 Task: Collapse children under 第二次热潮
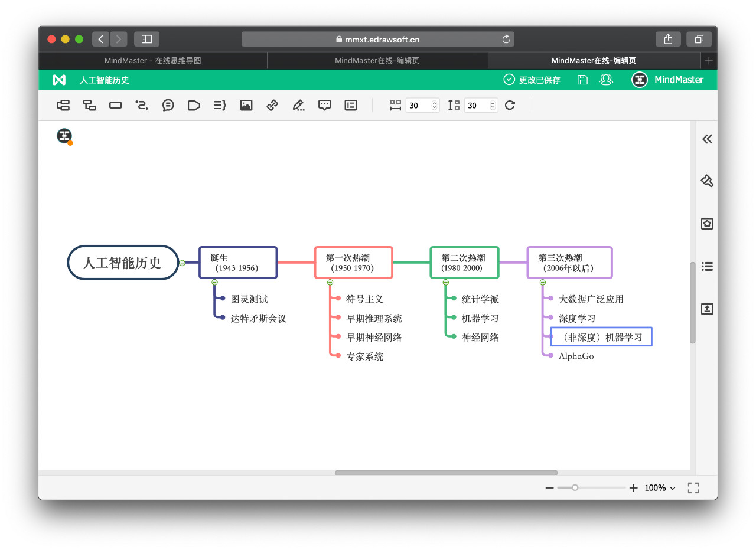446,282
